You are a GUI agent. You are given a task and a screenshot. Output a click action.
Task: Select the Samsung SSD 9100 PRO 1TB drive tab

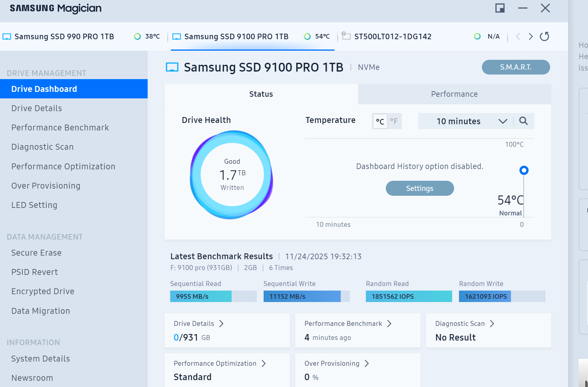[253, 36]
